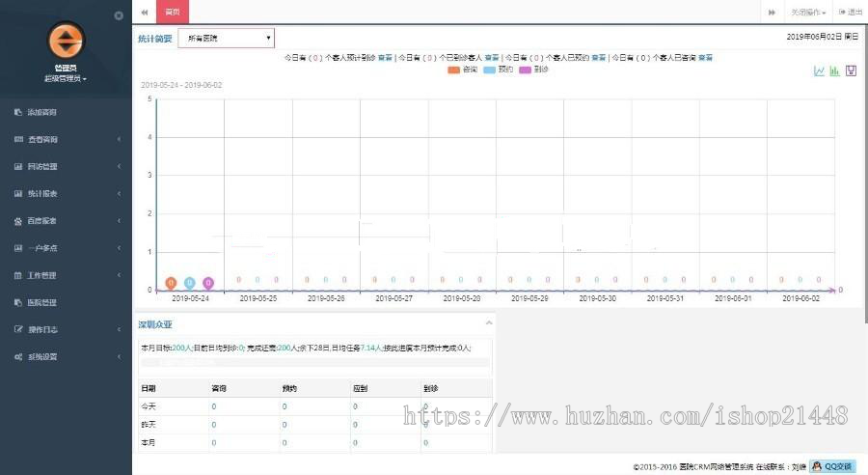Click the 一户多点 sidebar icon
The width and height of the screenshot is (868, 475).
(x=18, y=248)
